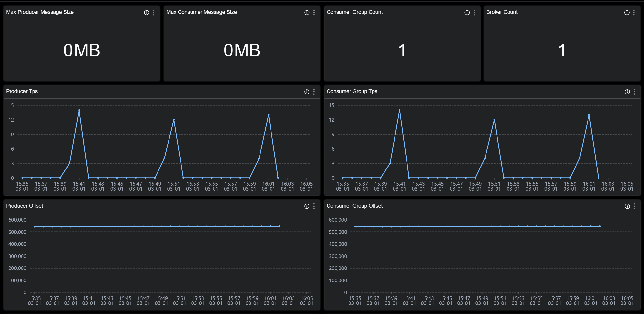The width and height of the screenshot is (644, 314).
Task: Open Producer Tps three-dot menu
Action: [x=314, y=92]
